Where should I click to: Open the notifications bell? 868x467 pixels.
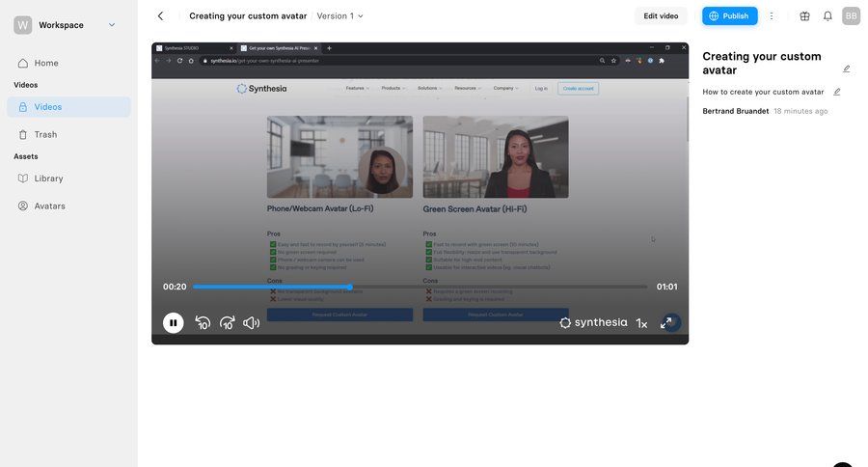pos(827,15)
